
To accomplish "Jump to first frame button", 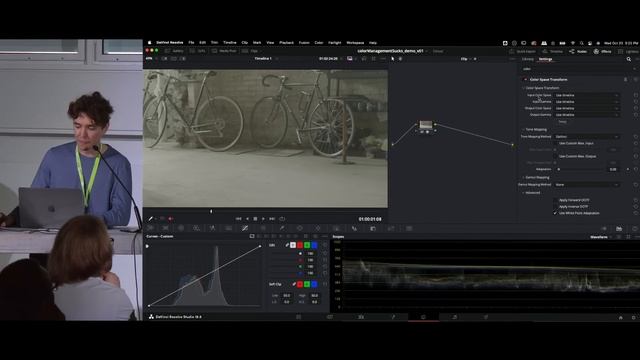I will tap(238, 219).
